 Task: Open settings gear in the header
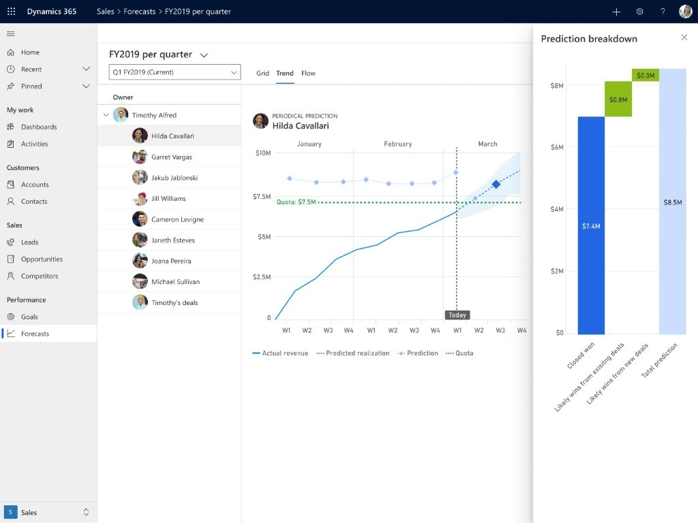click(x=640, y=12)
